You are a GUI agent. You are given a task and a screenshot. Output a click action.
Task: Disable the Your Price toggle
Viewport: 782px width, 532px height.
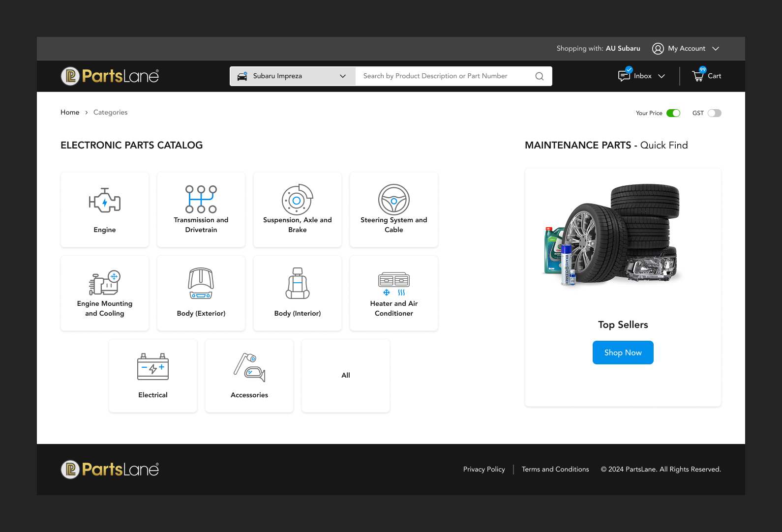pyautogui.click(x=673, y=113)
